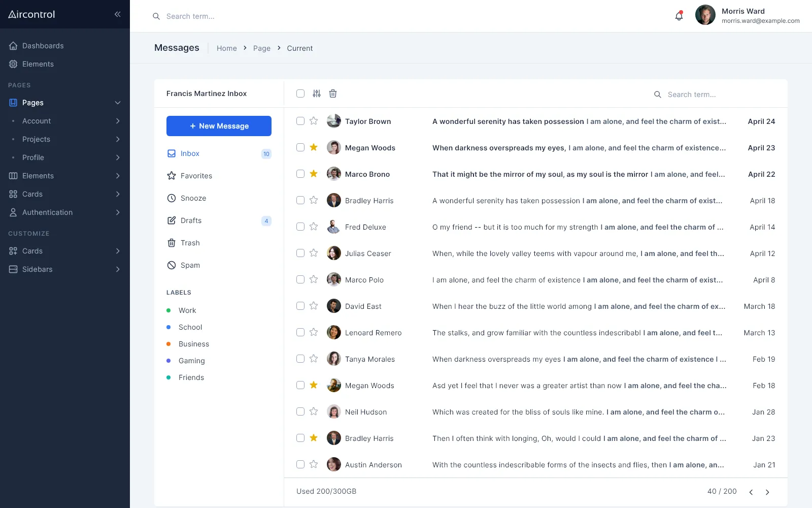
Task: Open Tanya Morales message
Action: tap(536, 359)
